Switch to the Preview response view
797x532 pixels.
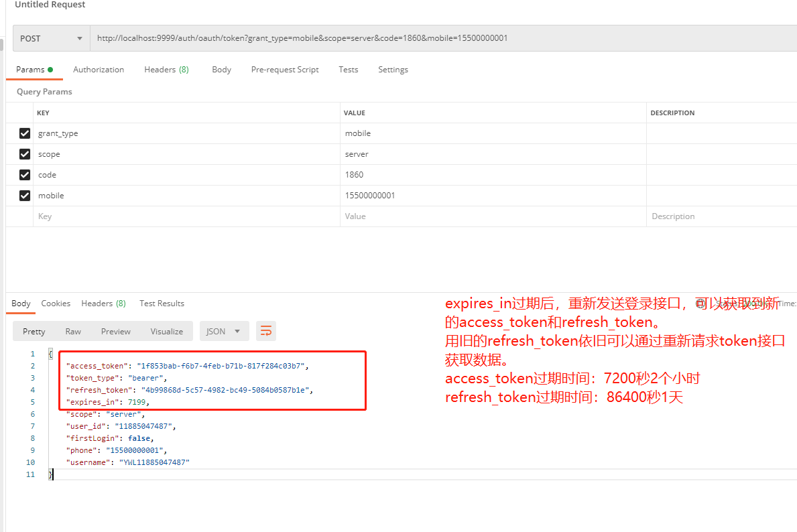coord(115,330)
